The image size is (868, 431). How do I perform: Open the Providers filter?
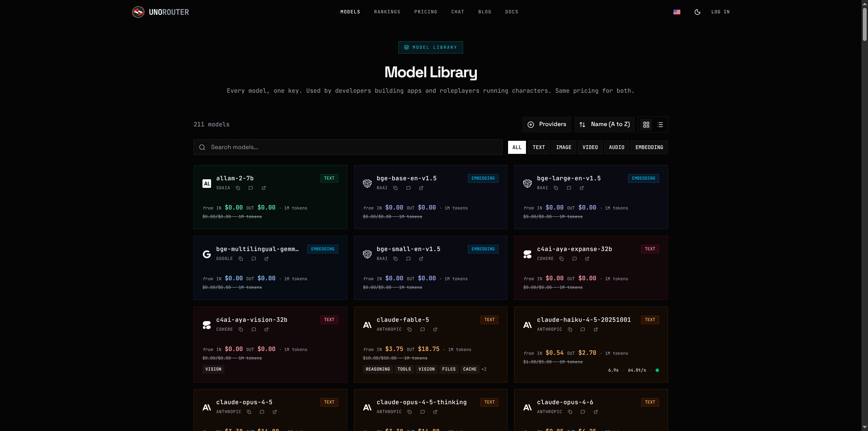(x=547, y=124)
